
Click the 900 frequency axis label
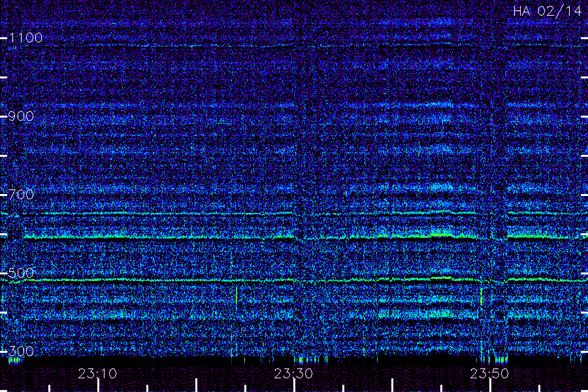coord(21,116)
